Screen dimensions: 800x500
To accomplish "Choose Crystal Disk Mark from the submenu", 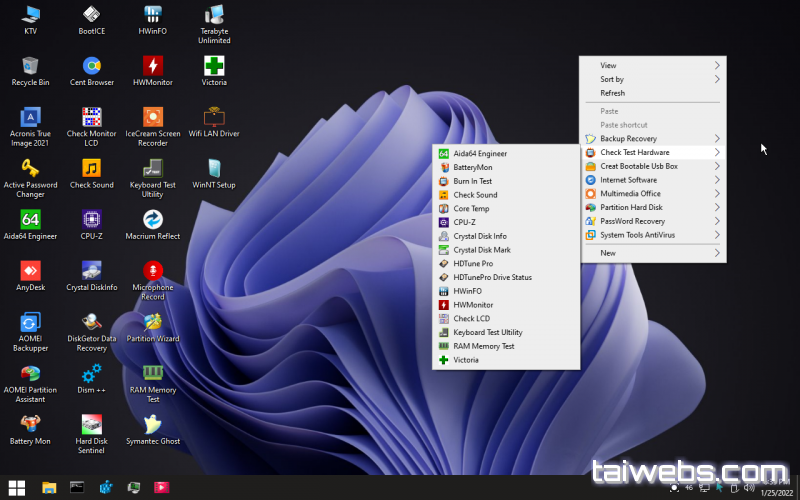I will click(x=482, y=250).
